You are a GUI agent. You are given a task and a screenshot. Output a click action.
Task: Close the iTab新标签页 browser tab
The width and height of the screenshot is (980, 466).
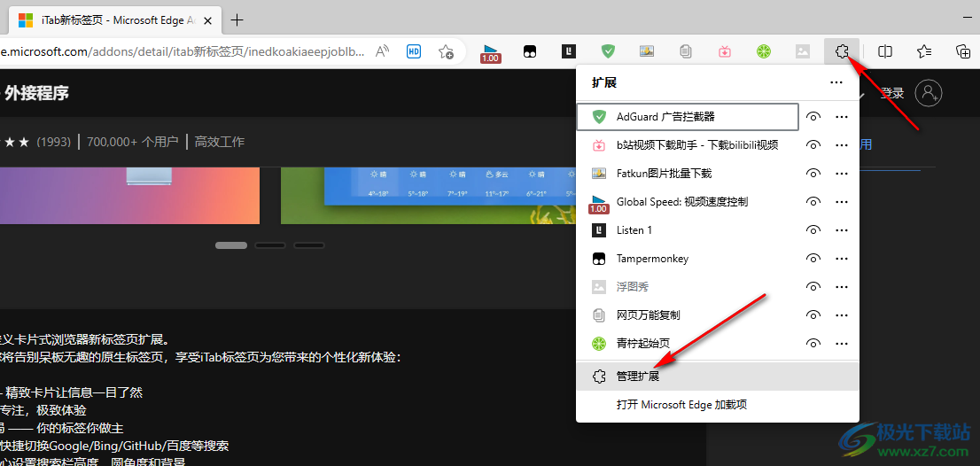tap(208, 20)
